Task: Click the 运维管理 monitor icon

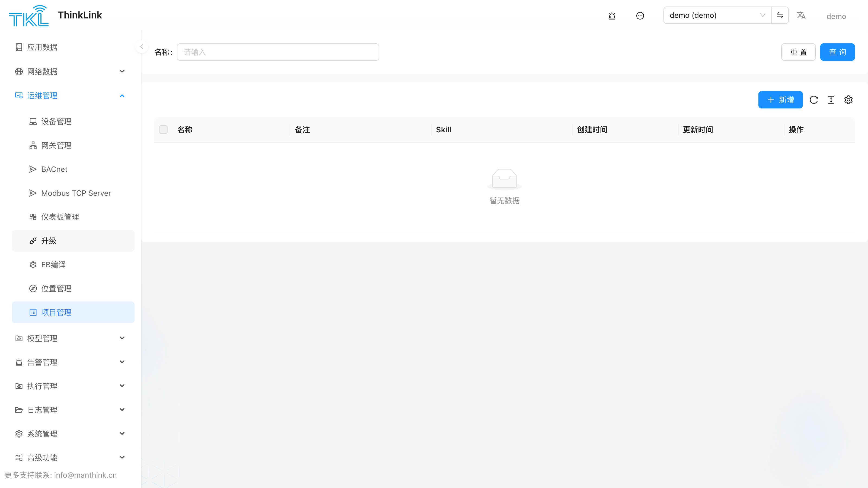Action: (x=19, y=96)
